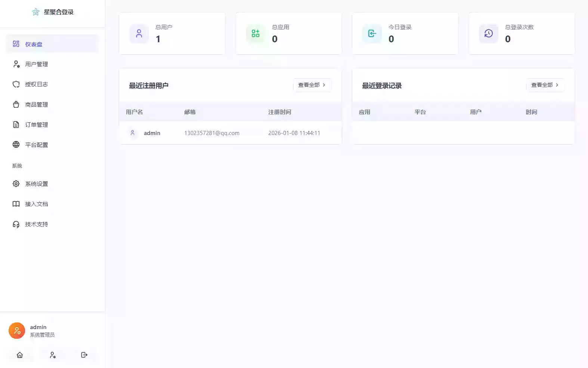Select 商品管理 in the sidebar
The width and height of the screenshot is (588, 368).
[x=52, y=104]
